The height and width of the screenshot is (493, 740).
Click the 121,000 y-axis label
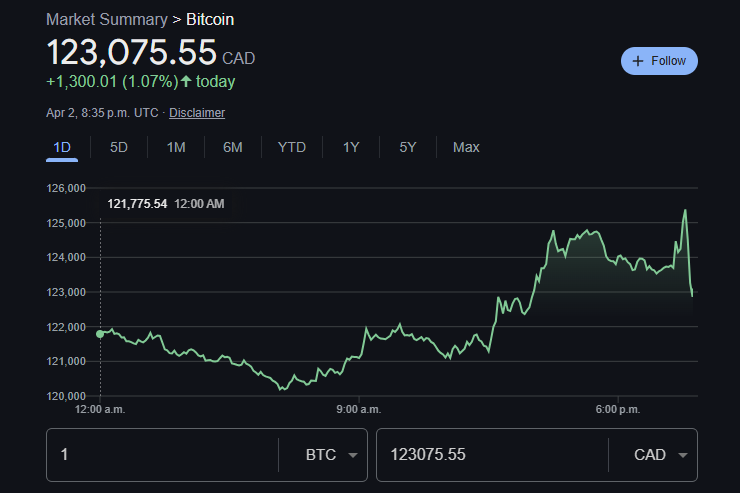[66, 361]
